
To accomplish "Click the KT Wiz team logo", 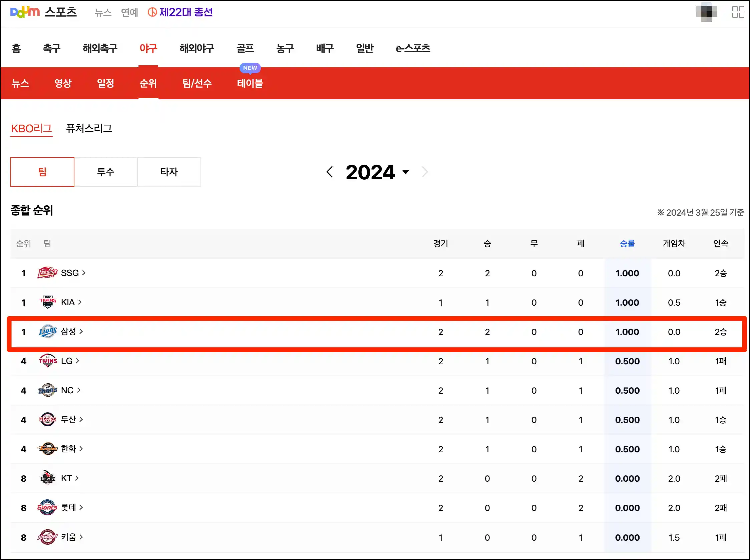I will (47, 478).
